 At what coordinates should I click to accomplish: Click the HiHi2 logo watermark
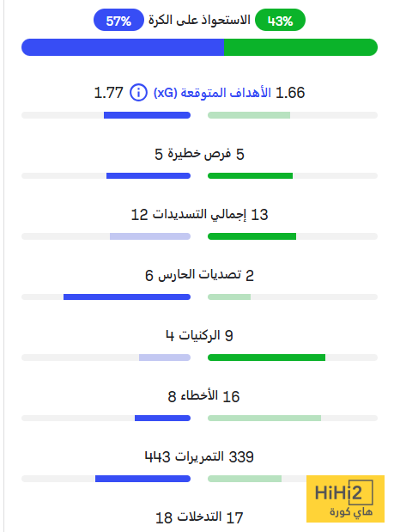(345, 498)
